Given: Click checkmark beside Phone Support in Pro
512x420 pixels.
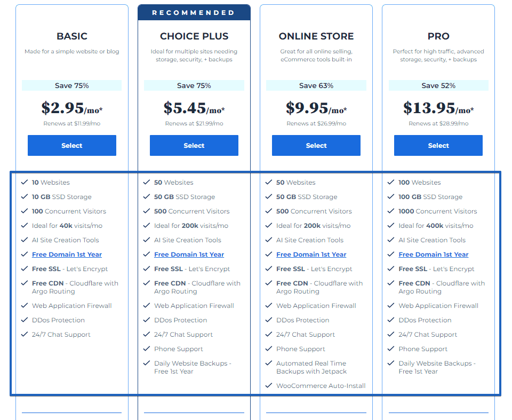Looking at the screenshot, I should (x=391, y=348).
